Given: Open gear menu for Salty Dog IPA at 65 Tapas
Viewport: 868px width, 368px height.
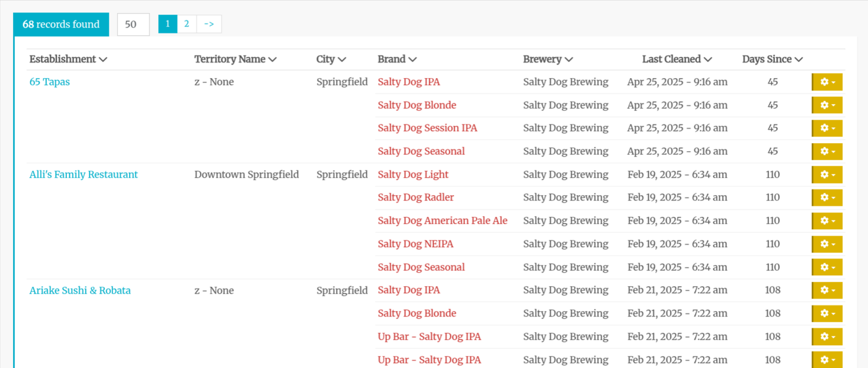Looking at the screenshot, I should 827,82.
